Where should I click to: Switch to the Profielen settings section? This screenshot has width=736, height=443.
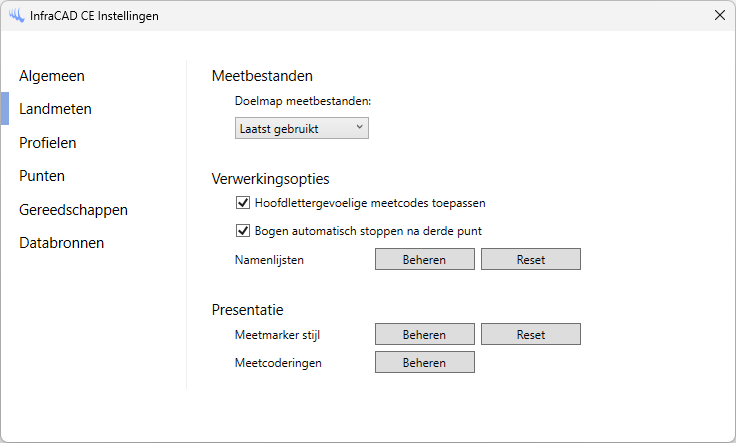[x=48, y=142]
